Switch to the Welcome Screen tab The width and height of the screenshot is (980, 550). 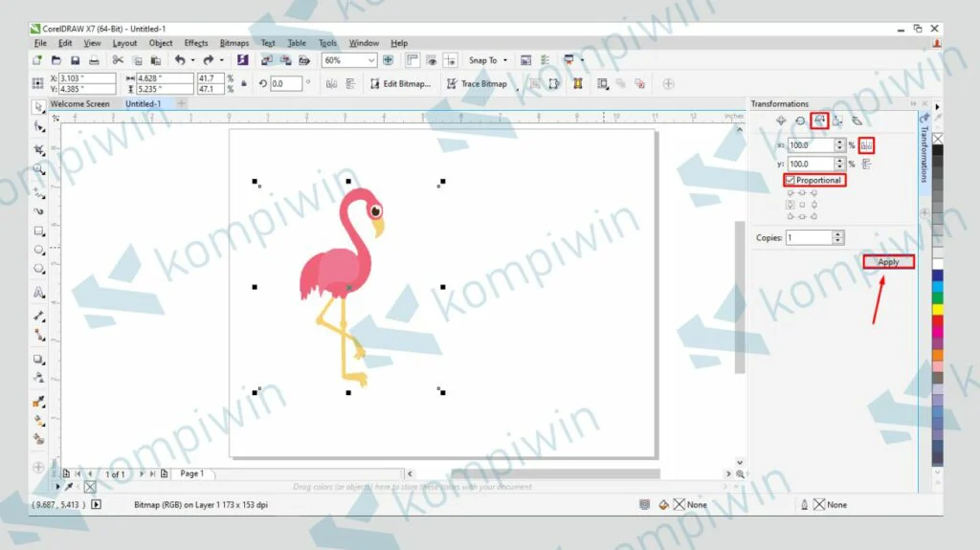pos(79,103)
